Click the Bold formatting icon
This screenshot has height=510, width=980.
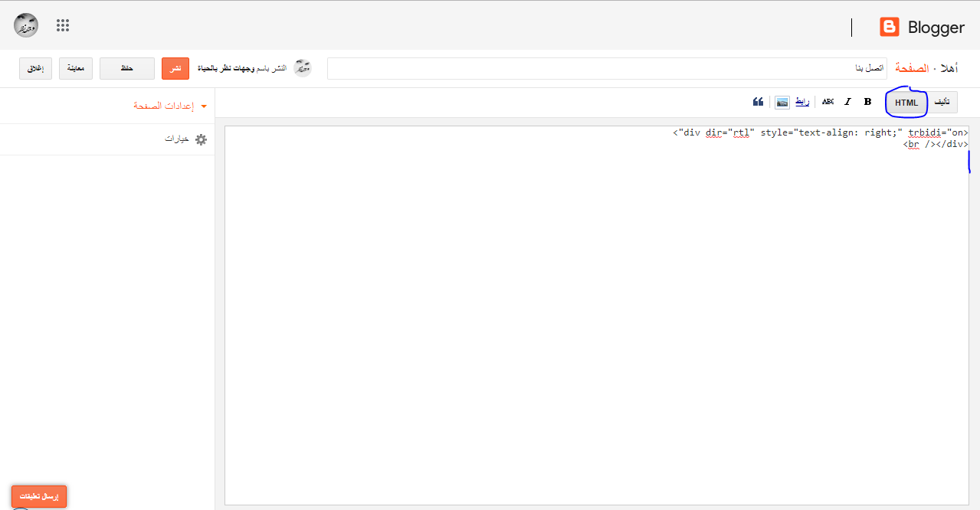[867, 102]
